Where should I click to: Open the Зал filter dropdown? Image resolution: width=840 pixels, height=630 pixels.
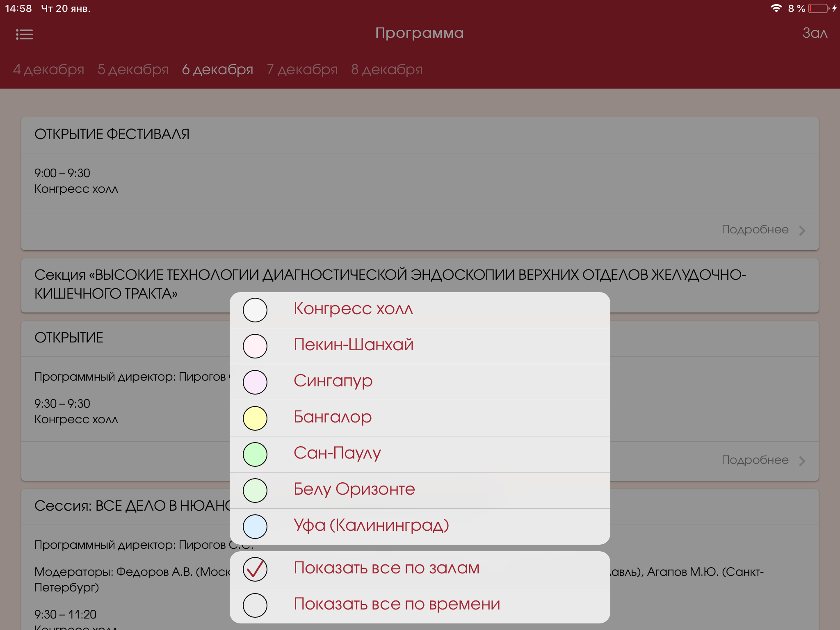[x=815, y=33]
